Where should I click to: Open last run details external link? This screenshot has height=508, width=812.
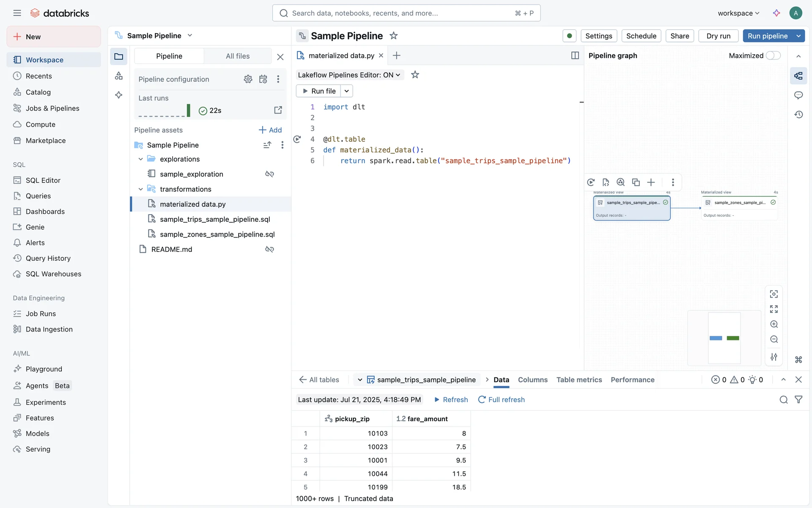pyautogui.click(x=278, y=110)
